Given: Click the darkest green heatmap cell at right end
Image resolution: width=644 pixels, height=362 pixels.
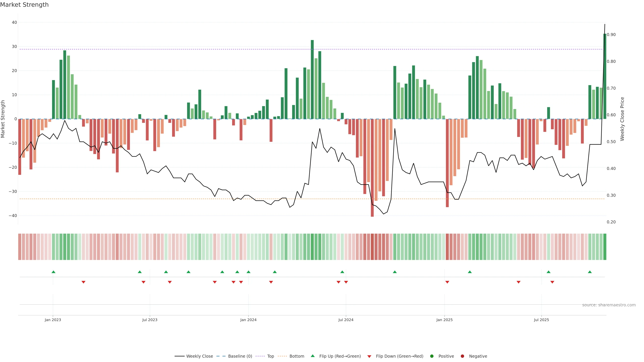Looking at the screenshot, I should 605,247.
